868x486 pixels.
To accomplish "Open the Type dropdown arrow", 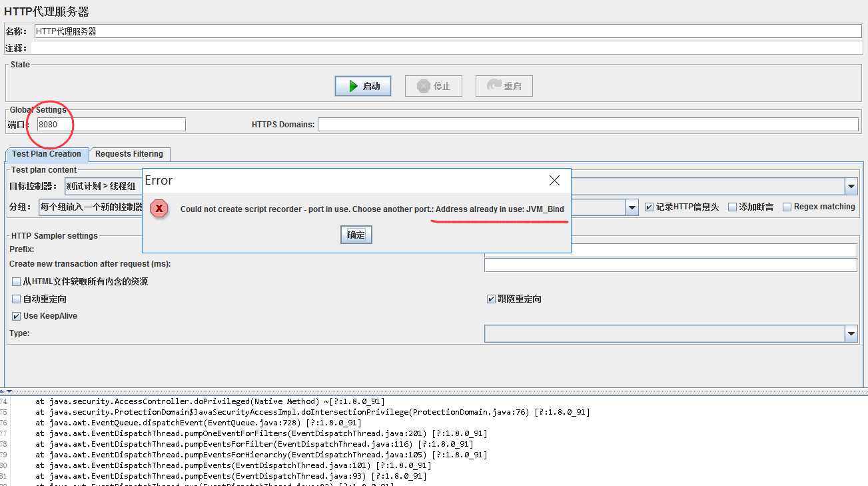I will (851, 333).
